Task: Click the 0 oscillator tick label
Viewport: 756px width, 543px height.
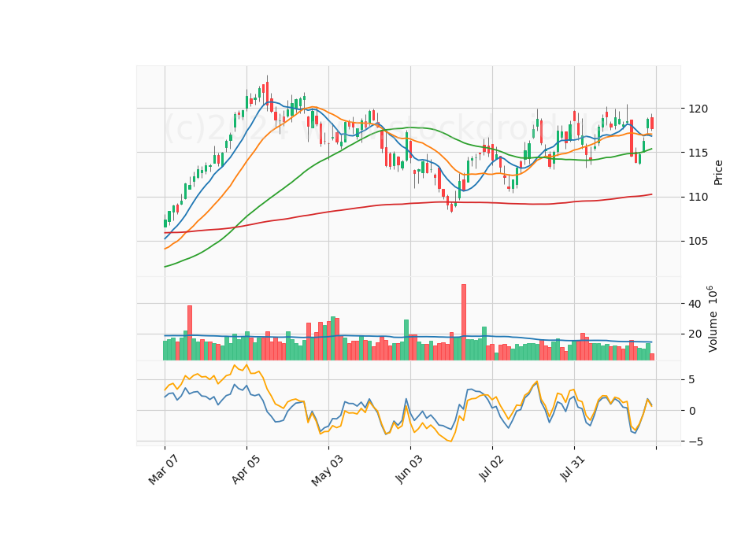Action: [692, 411]
